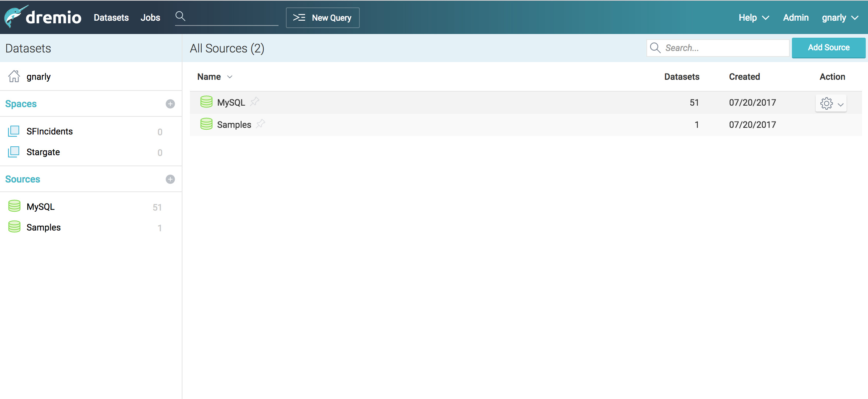This screenshot has width=868, height=399.
Task: Click the All Sources (2) heading
Action: [227, 48]
